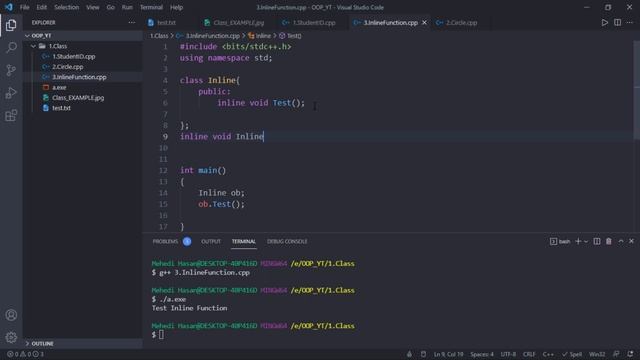This screenshot has width=640, height=360.
Task: Click CRLF end-of-line status
Action: pos(529,354)
